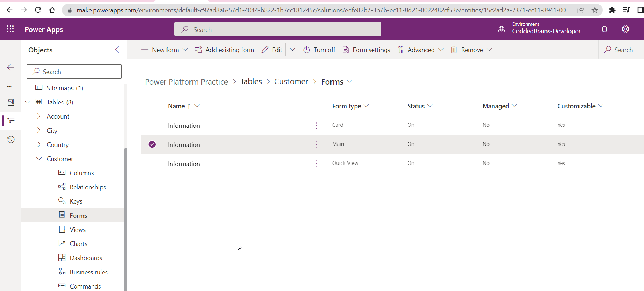Deselect the checked Main Information row
This screenshot has width=644, height=291.
click(x=152, y=144)
